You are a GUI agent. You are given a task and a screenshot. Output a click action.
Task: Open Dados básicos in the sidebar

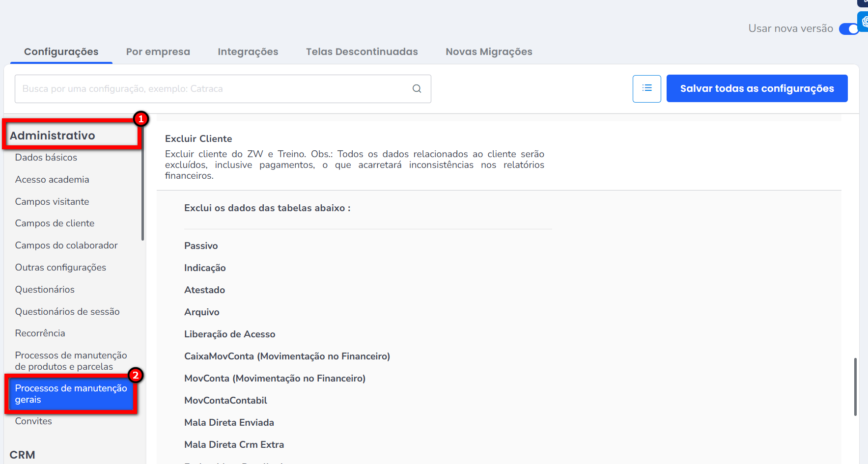point(46,158)
